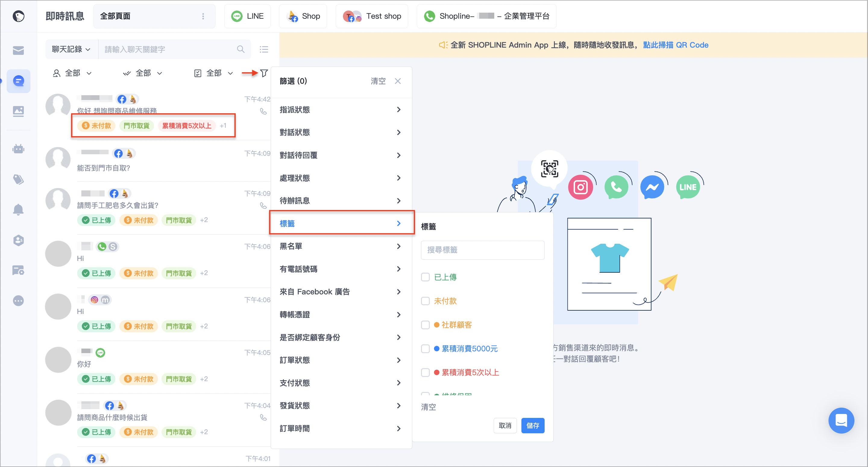Open the chatbot robot sidebar icon
The image size is (868, 467).
18,149
